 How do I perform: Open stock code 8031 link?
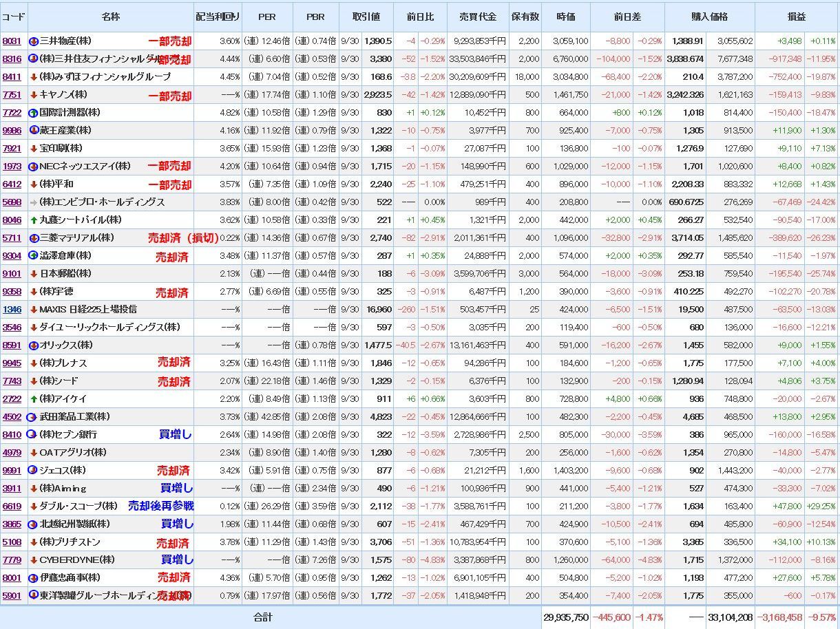pos(12,41)
